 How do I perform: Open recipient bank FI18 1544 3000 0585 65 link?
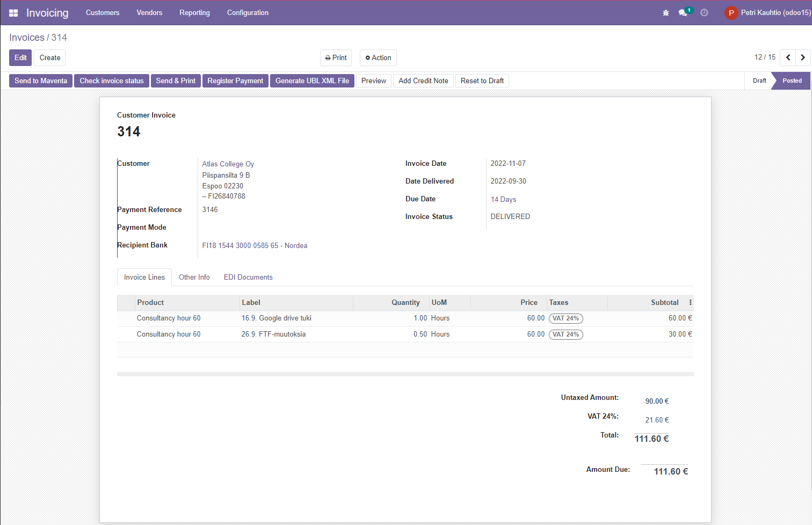(255, 246)
